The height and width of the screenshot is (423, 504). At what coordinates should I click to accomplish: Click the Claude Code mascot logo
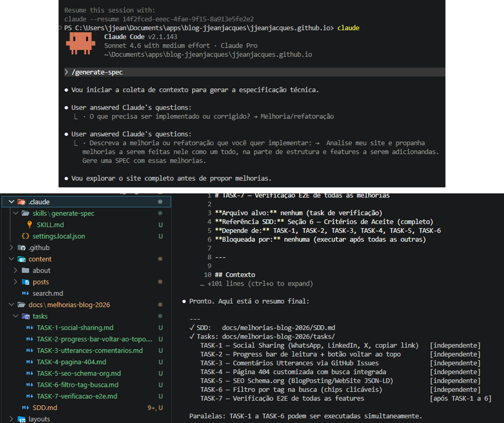tap(81, 44)
